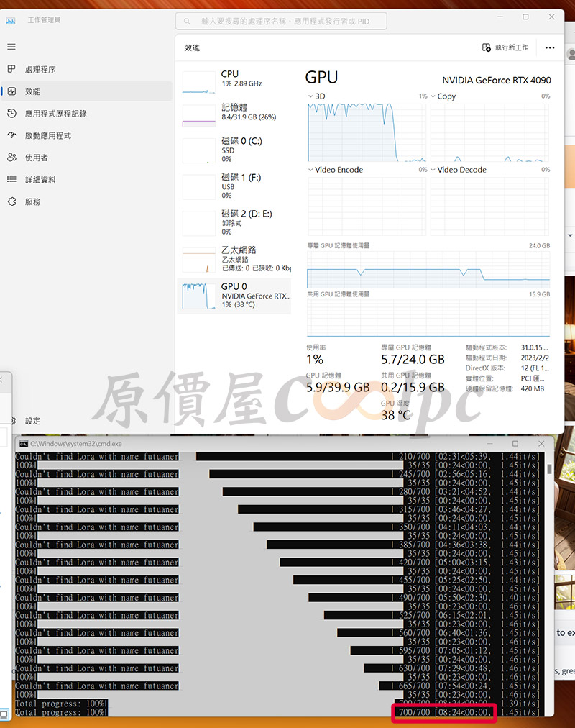Click the Copy engine graph

point(490,132)
